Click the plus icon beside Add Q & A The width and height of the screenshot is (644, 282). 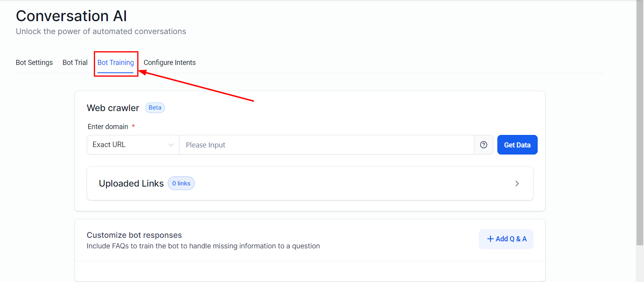pos(490,239)
